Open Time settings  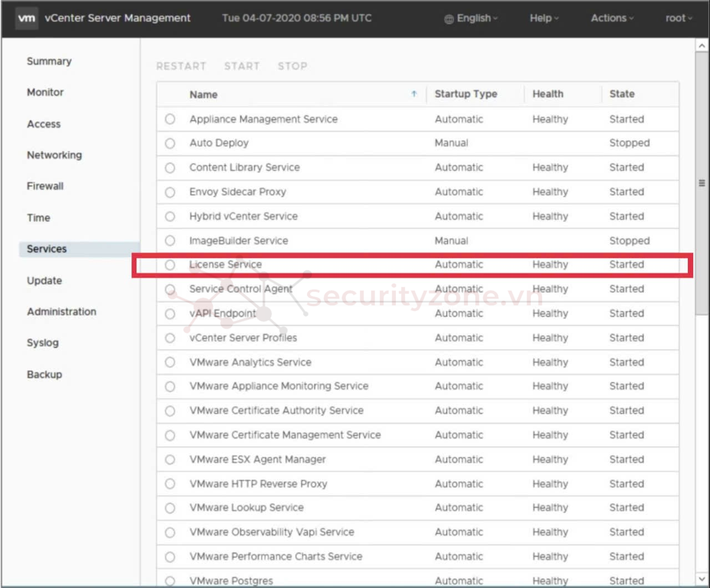(38, 217)
